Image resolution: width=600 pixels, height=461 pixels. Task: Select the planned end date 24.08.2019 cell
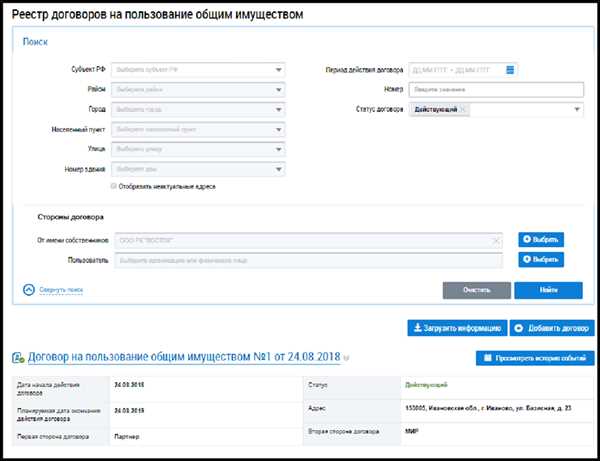click(129, 411)
